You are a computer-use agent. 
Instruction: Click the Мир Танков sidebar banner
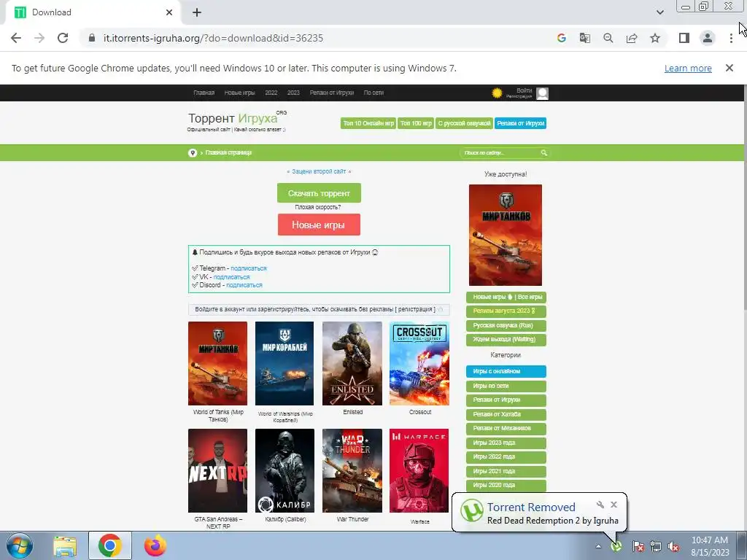coord(506,236)
